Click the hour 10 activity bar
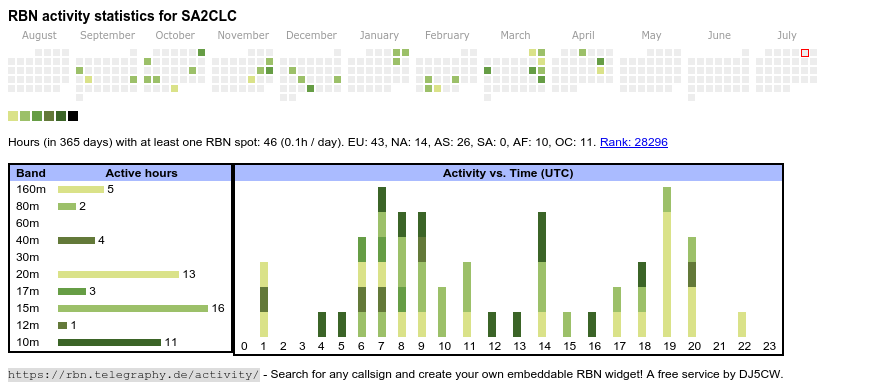The height and width of the screenshot is (390, 870). (x=442, y=312)
